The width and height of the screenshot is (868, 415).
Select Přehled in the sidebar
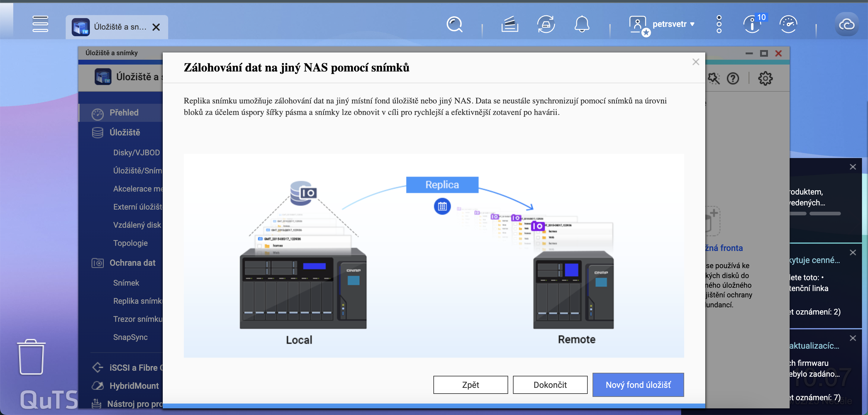[124, 112]
